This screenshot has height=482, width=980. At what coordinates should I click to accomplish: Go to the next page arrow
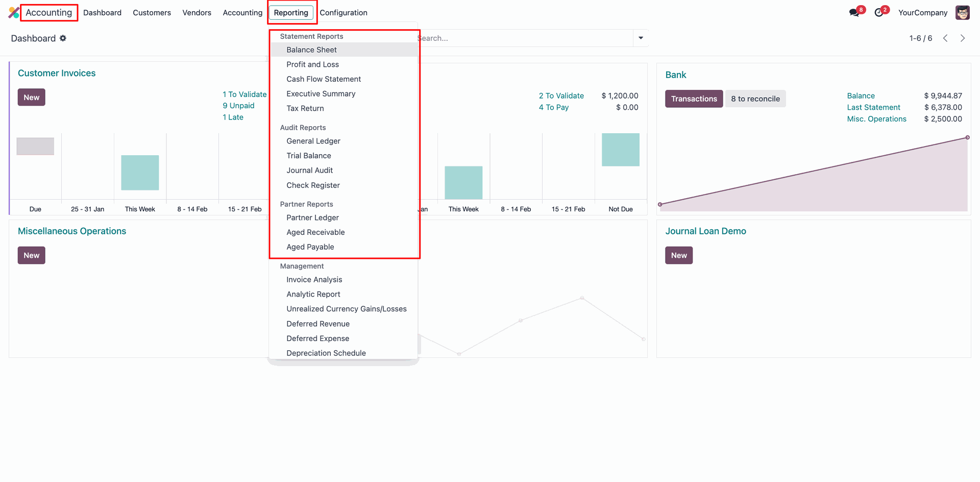pyautogui.click(x=963, y=38)
